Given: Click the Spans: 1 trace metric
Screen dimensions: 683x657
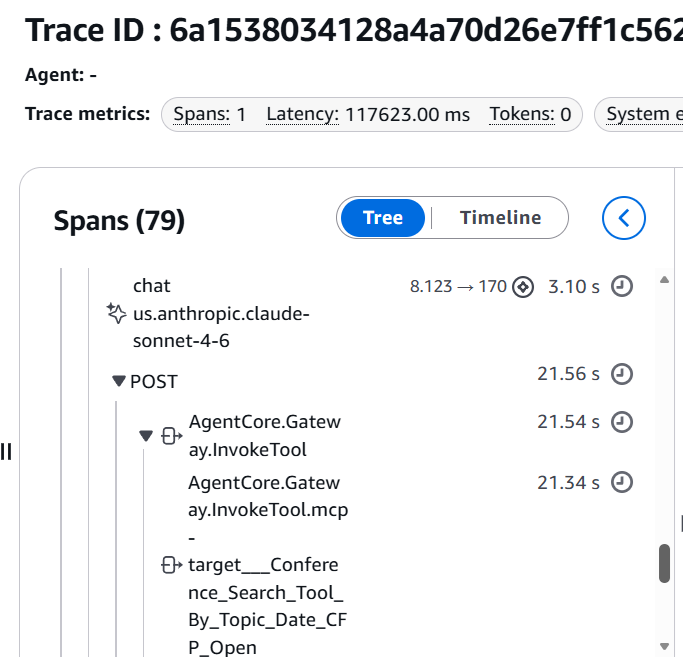Looking at the screenshot, I should point(210,115).
